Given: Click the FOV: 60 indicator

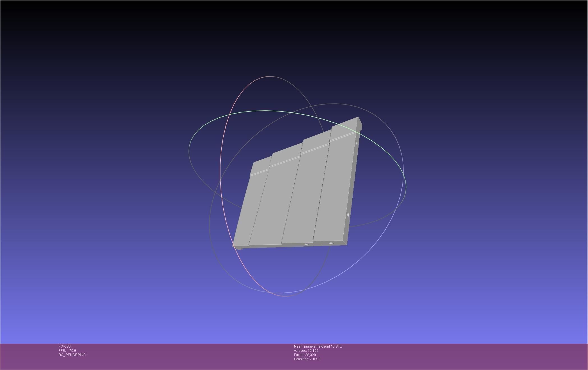Looking at the screenshot, I should click(x=65, y=346).
